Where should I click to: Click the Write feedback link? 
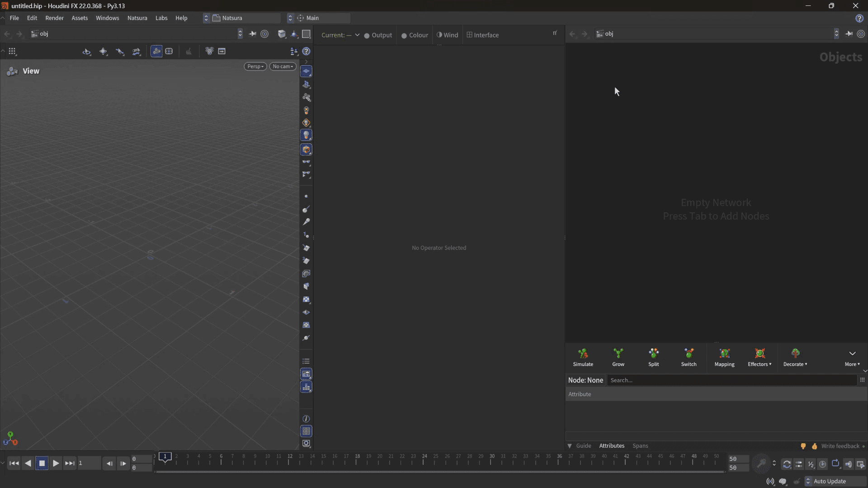[840, 446]
